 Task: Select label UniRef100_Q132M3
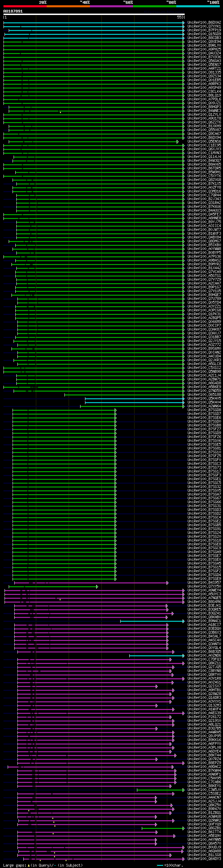pyautogui.click(x=204, y=705)
